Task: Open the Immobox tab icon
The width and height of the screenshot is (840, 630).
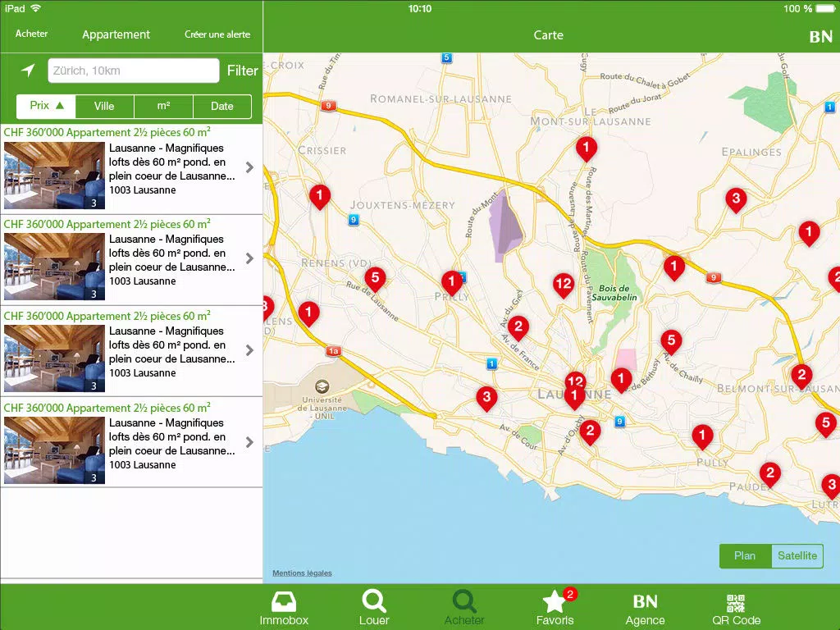Action: pyautogui.click(x=283, y=602)
